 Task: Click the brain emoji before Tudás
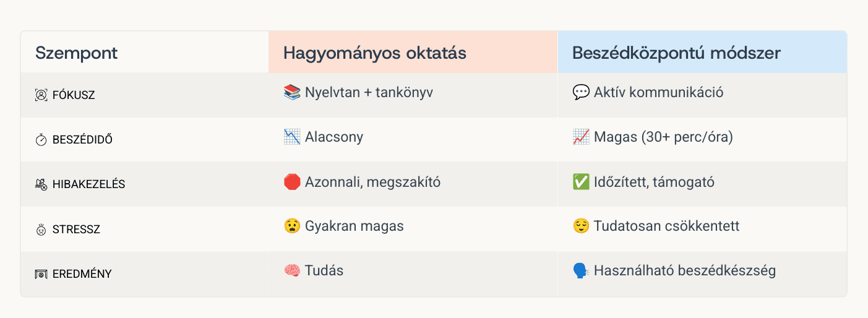(291, 271)
